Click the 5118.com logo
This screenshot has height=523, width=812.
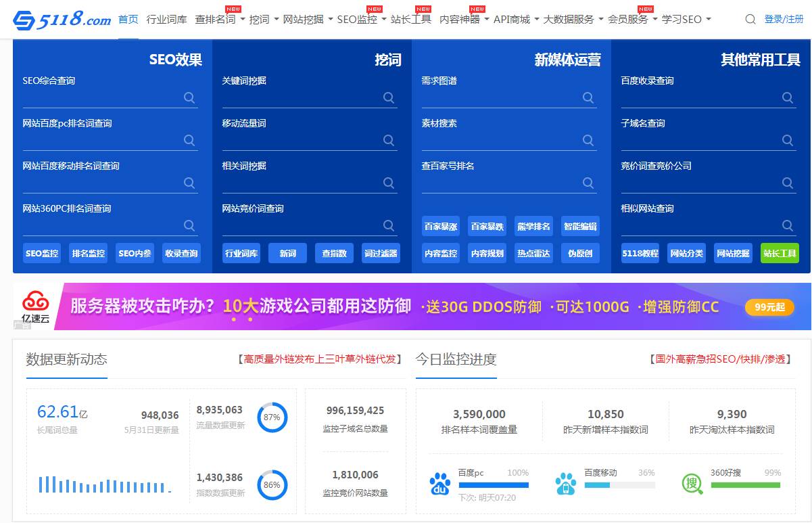pos(62,20)
